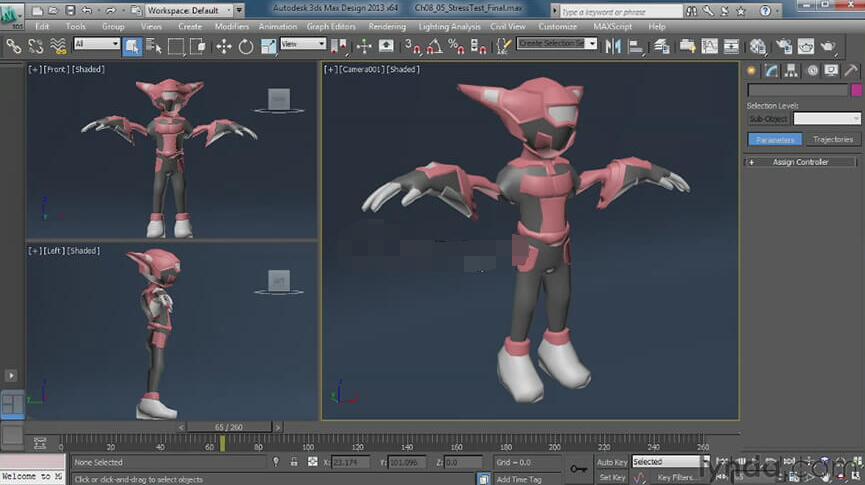Open the Rendered Frame Window

pos(805,46)
